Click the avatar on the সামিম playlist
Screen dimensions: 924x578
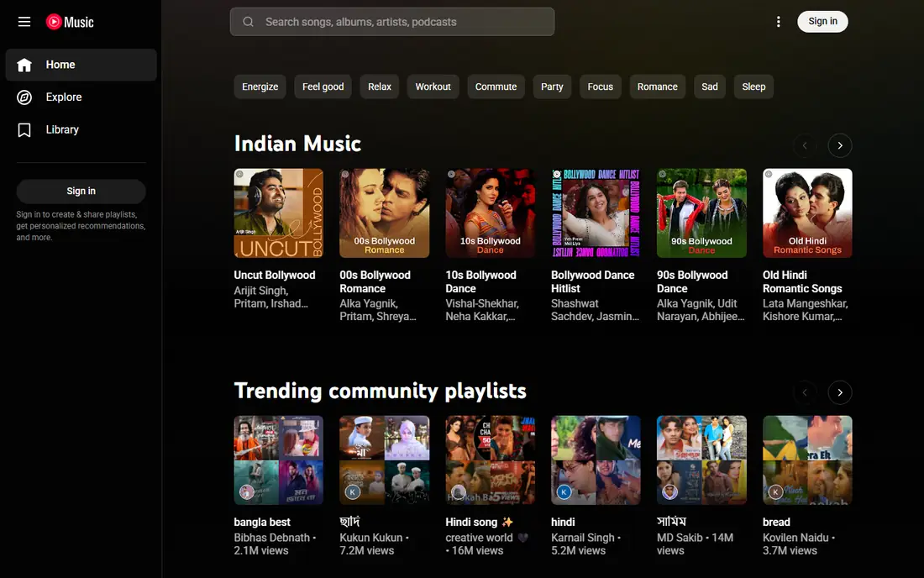click(670, 491)
